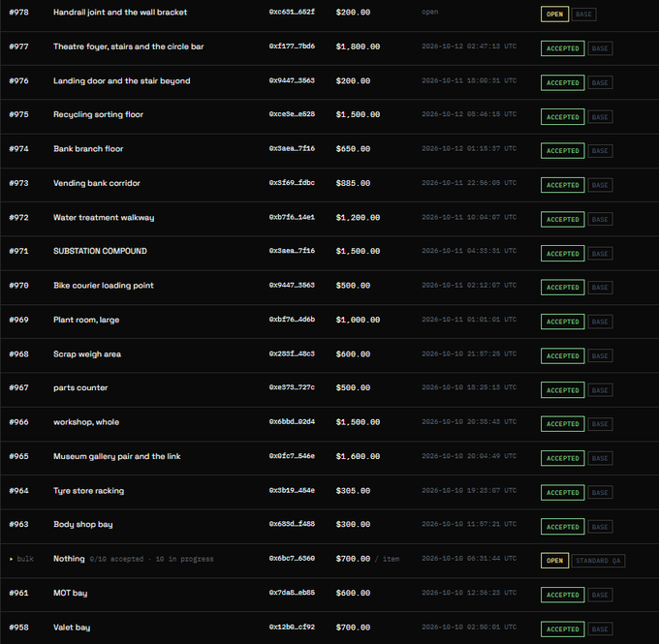
Task: Click ACCEPTED badge on row #977
Action: (x=562, y=48)
